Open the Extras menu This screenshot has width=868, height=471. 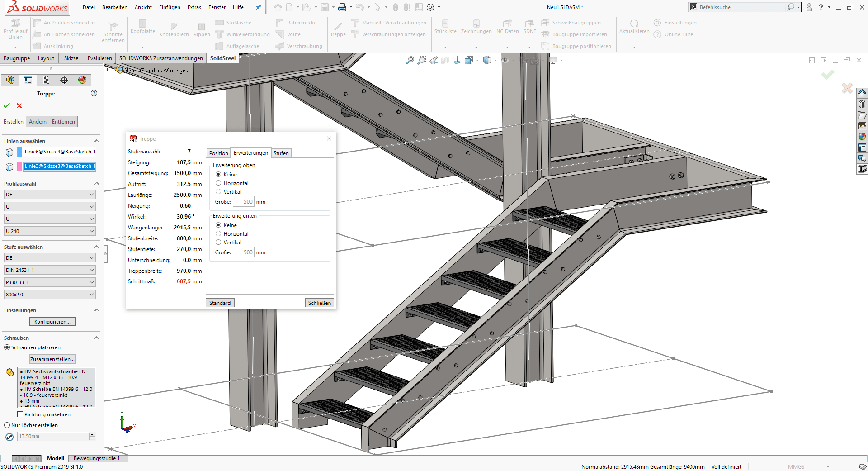click(x=194, y=7)
